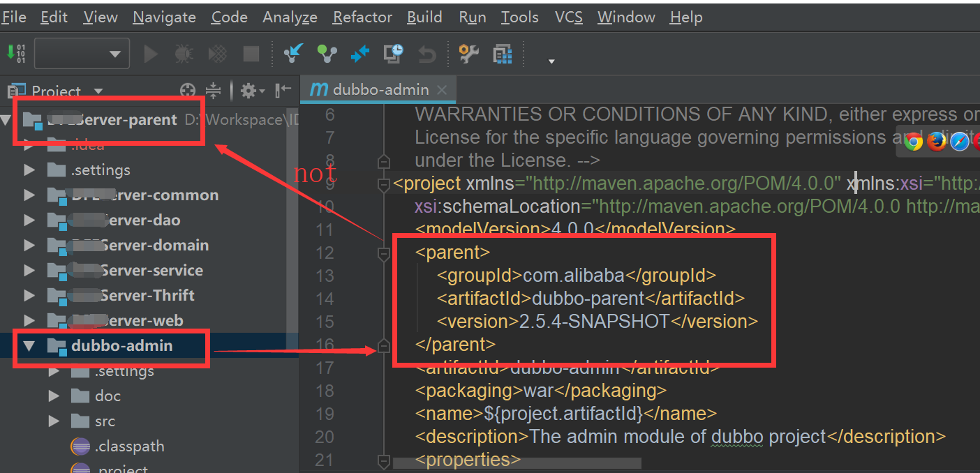
Task: Open Project Structure icon
Action: pyautogui.click(x=503, y=53)
